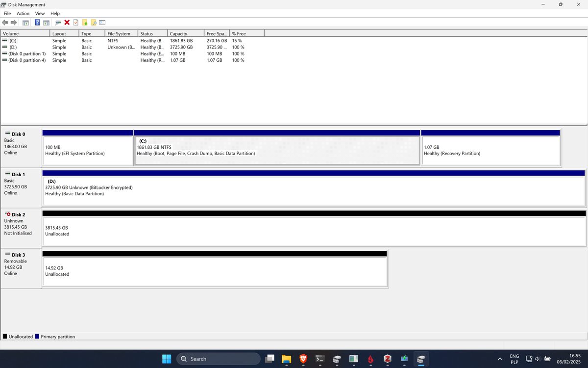Select the Disk 0 partition 4 row
This screenshot has height=368, width=588.
(132, 60)
